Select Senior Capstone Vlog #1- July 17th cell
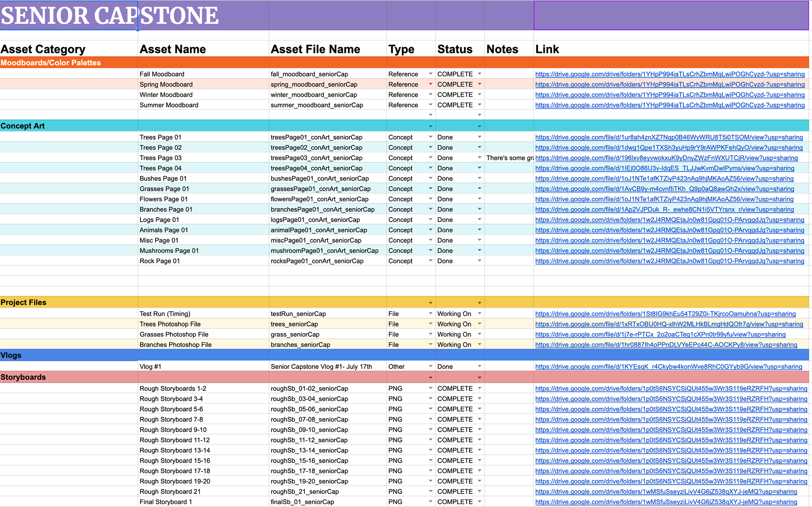Image resolution: width=812 pixels, height=507 pixels. pyautogui.click(x=328, y=367)
